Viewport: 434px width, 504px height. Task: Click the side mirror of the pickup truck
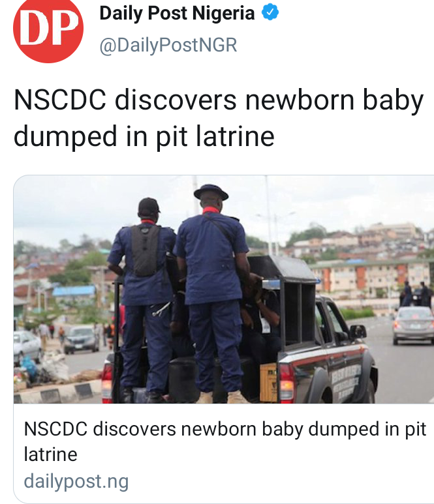click(358, 332)
